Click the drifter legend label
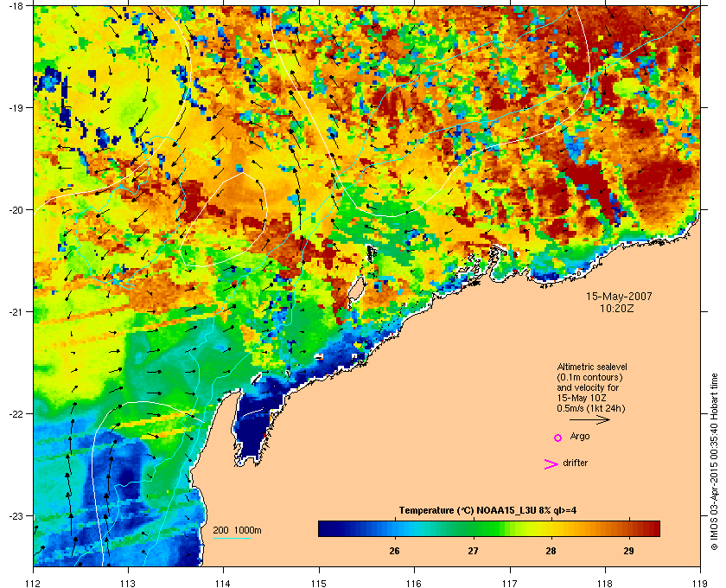This screenshot has width=726, height=588. (575, 463)
